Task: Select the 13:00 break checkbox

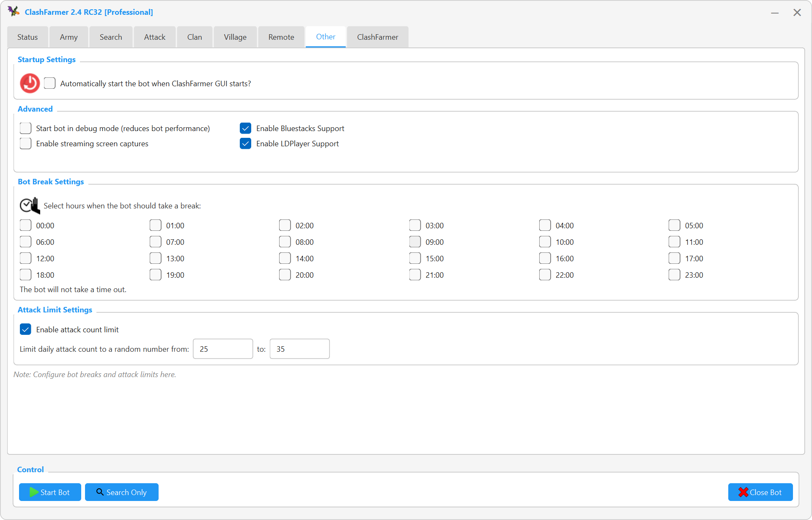Action: point(155,258)
